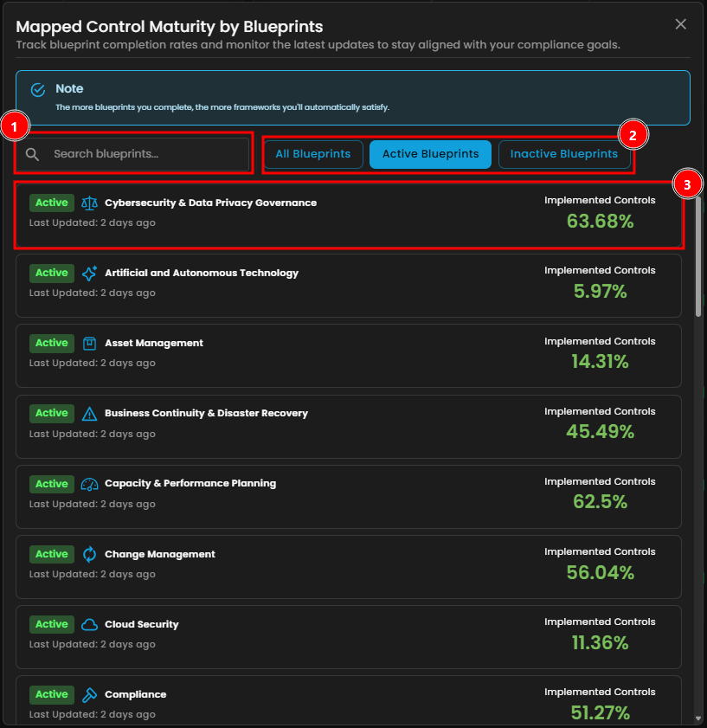Click the warning triangle icon for Business Continuity
Viewport: 707px width, 728px height.
click(x=90, y=414)
